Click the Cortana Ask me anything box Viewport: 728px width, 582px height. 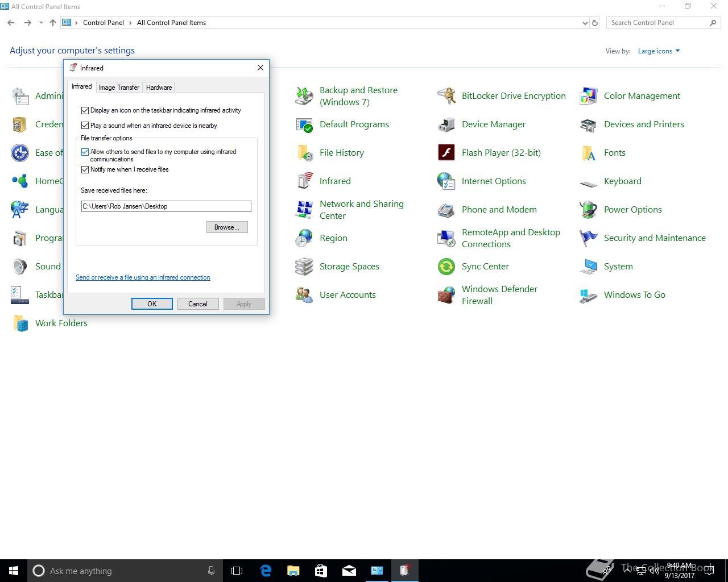125,571
